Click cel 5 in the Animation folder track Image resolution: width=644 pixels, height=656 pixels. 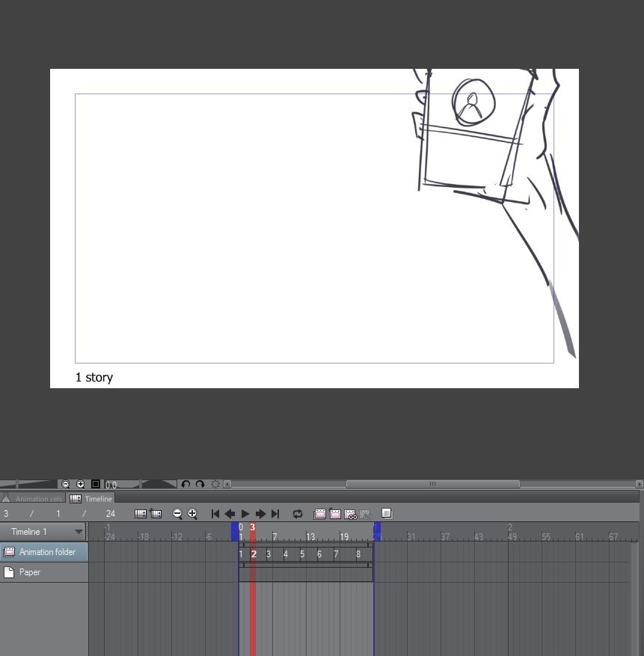(x=302, y=554)
